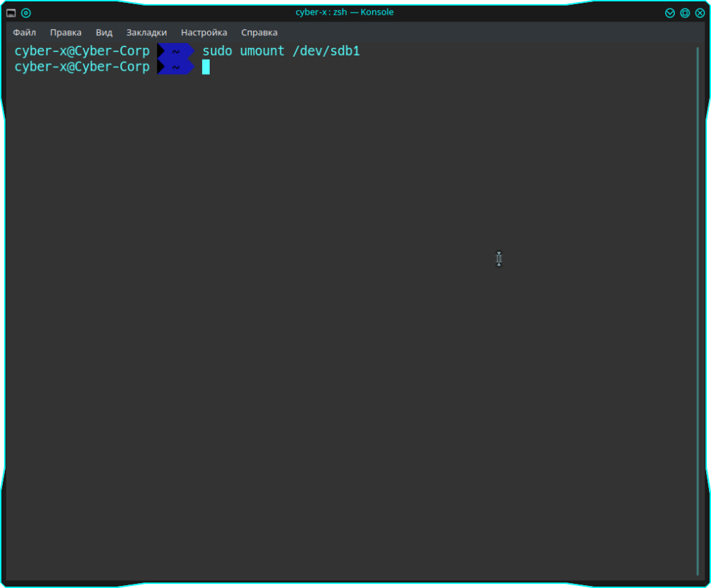This screenshot has width=711, height=588.
Task: Open the Справка menu
Action: tap(260, 33)
